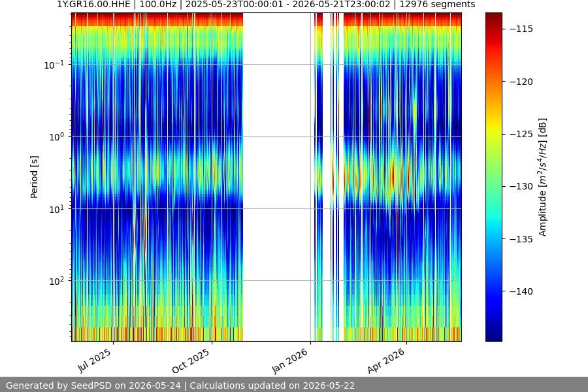Click the 10^0 period tick label
Viewport: 588px width, 392px height.
pyautogui.click(x=56, y=137)
